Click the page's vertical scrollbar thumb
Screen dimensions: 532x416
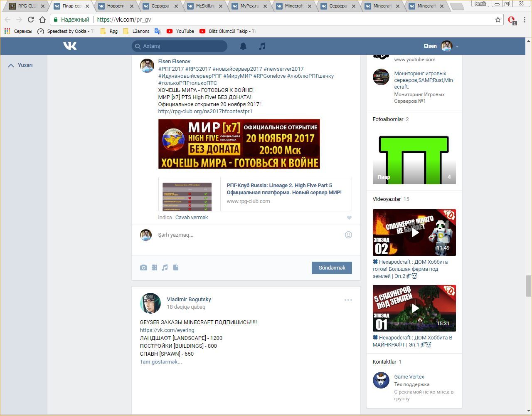click(x=529, y=286)
